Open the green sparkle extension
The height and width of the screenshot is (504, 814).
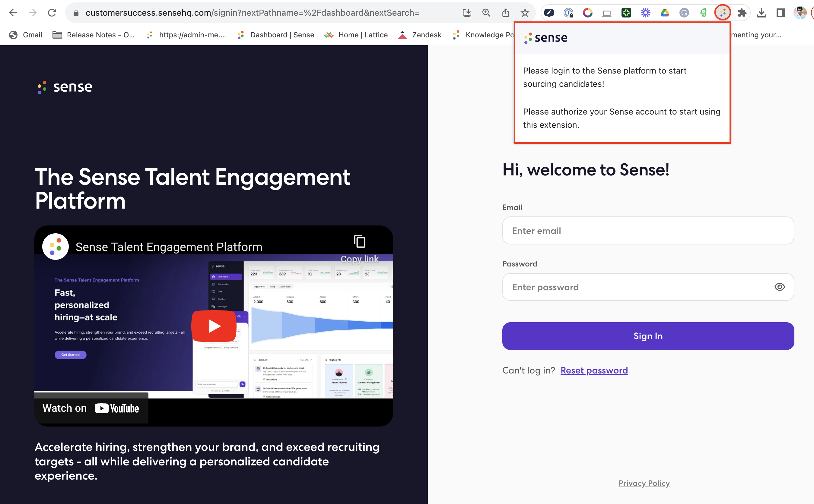pos(626,13)
